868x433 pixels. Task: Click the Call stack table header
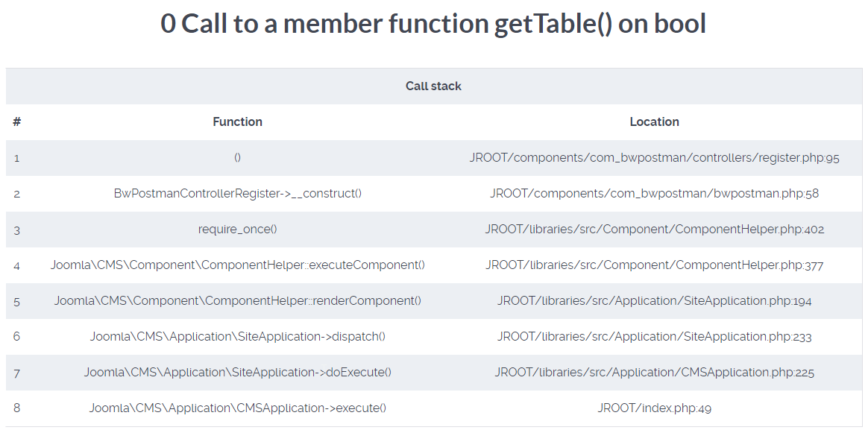coord(433,86)
